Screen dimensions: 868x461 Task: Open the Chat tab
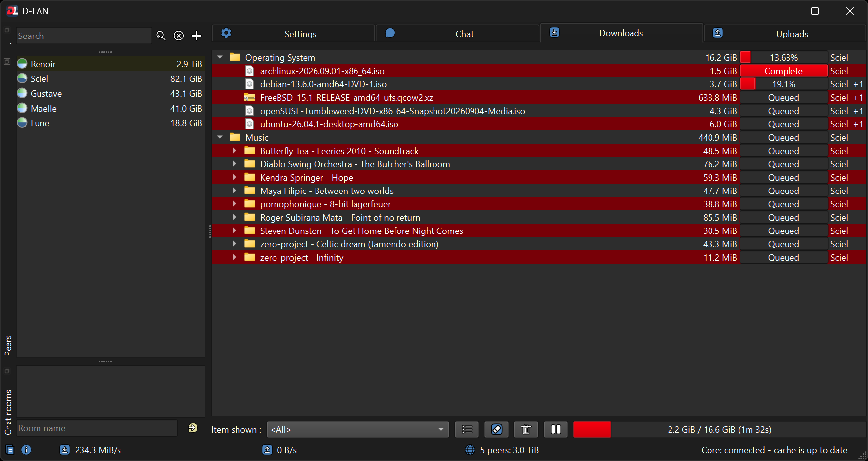[x=457, y=34]
